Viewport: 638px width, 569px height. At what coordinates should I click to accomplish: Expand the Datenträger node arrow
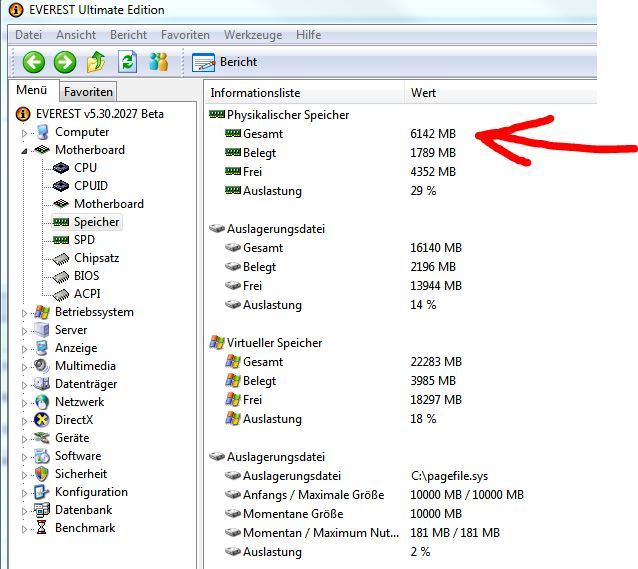[x=24, y=385]
